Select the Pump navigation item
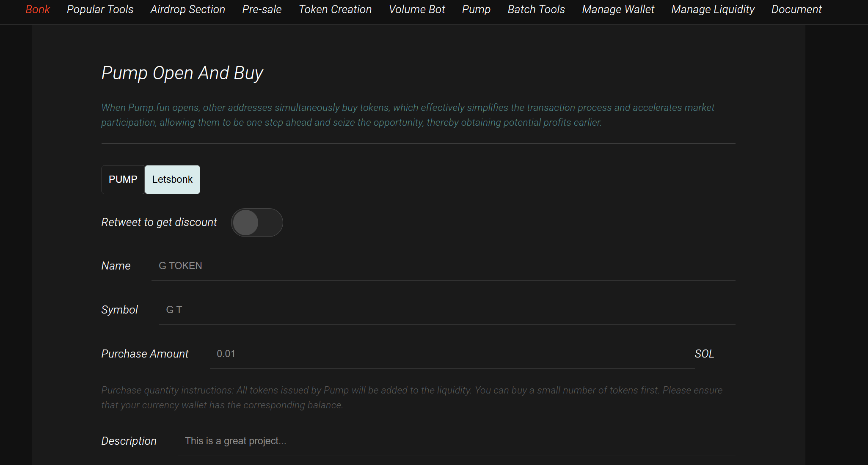 tap(476, 9)
